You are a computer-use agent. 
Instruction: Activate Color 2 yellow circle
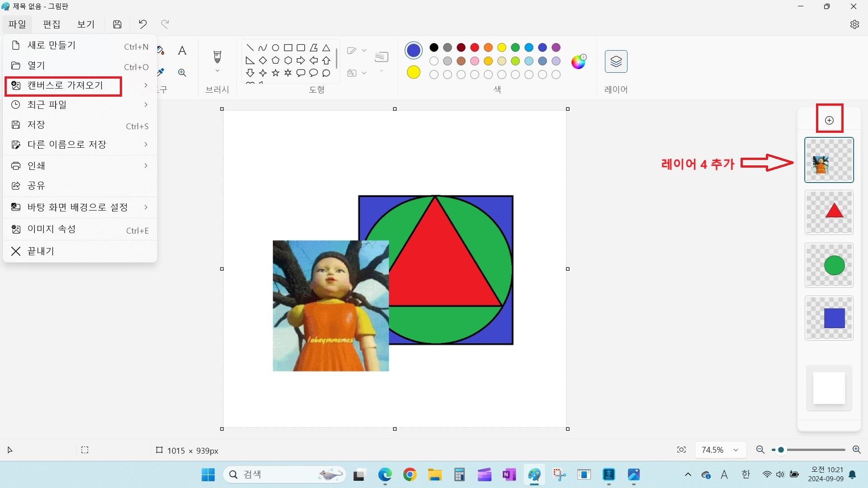tap(414, 72)
